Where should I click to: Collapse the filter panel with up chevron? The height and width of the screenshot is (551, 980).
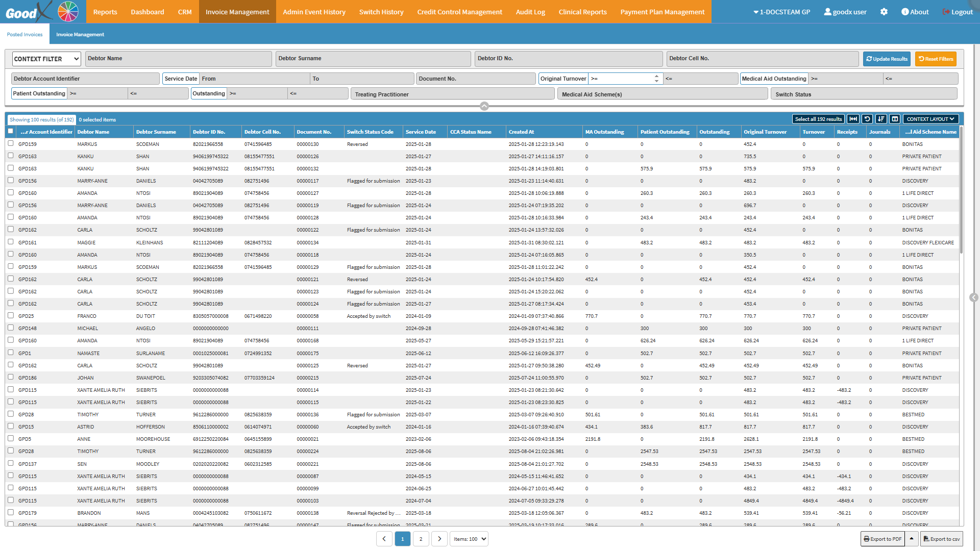(x=484, y=106)
